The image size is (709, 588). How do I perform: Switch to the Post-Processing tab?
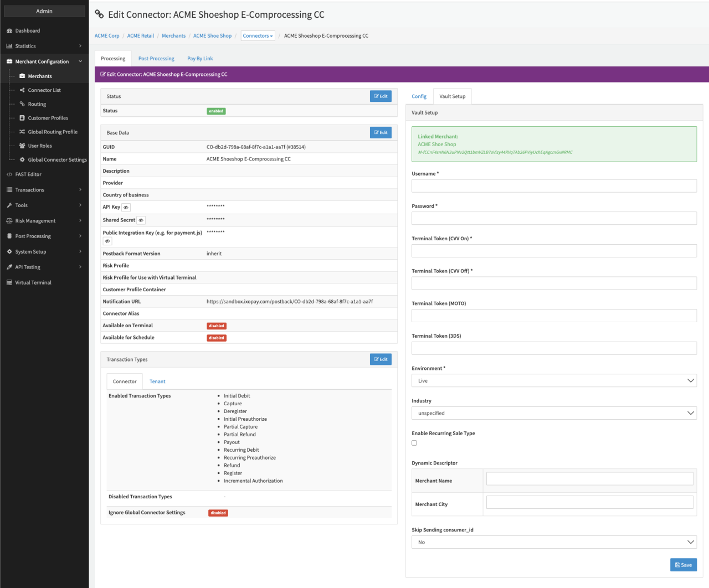click(156, 59)
